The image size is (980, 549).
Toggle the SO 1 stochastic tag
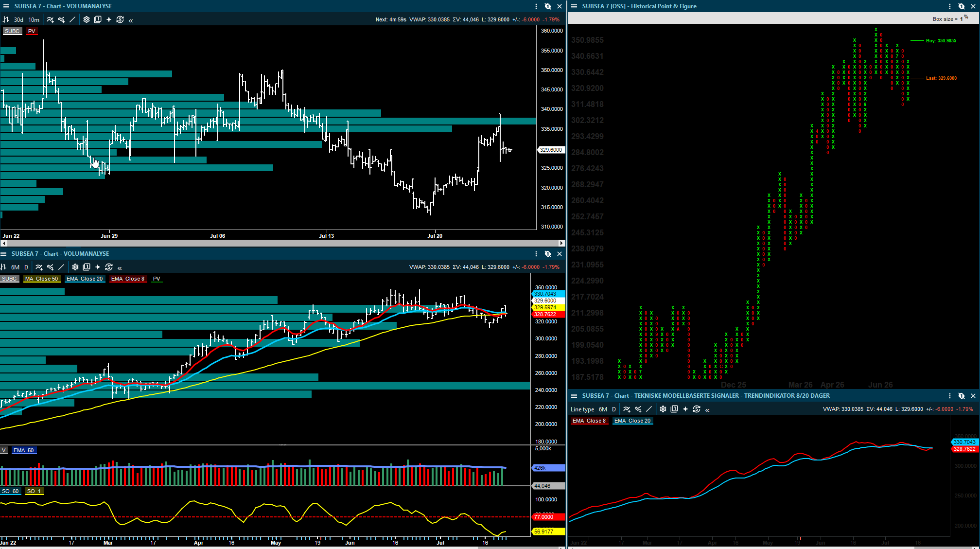34,491
